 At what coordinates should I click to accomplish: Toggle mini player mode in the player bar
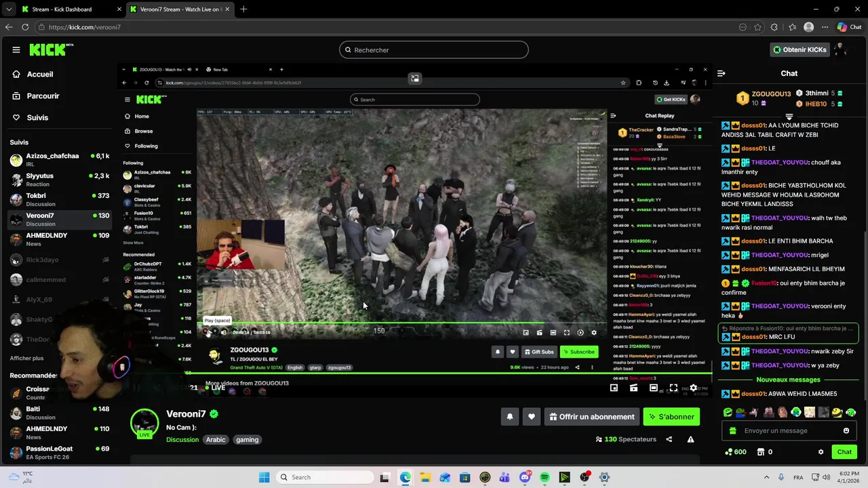tap(614, 388)
